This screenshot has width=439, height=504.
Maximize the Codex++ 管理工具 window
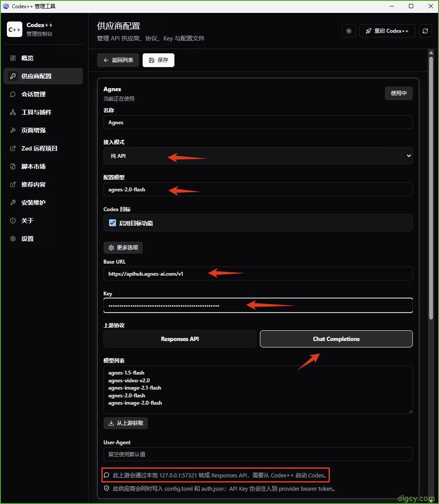pos(411,6)
